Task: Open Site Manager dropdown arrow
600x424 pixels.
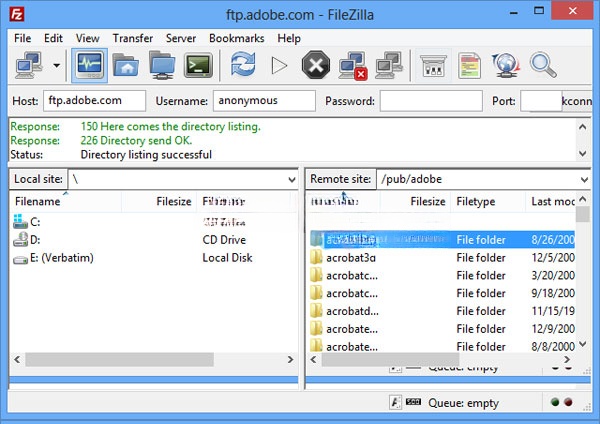Action: point(56,65)
